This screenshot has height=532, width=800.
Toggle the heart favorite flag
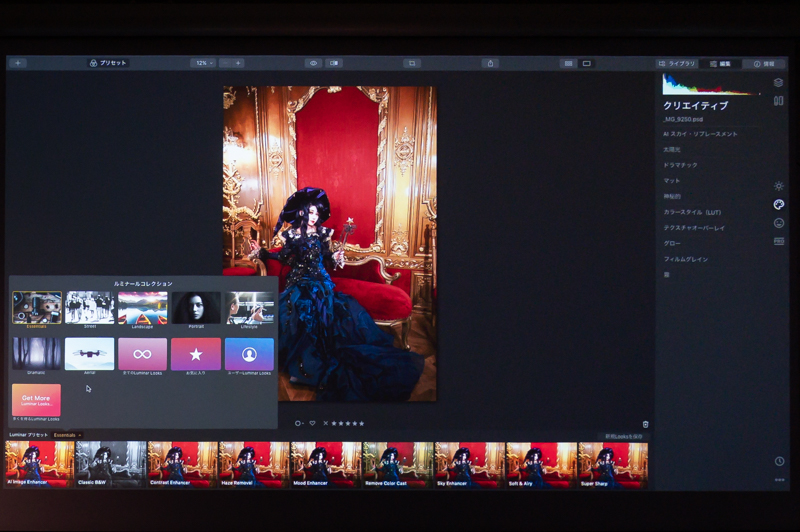tap(312, 423)
